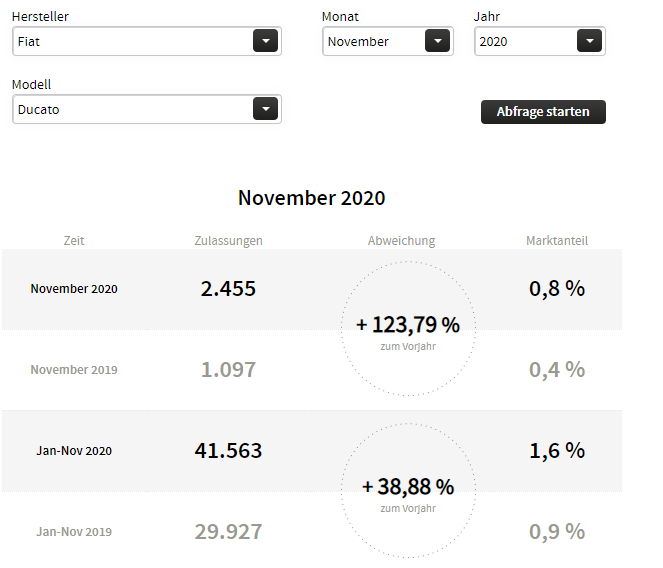The image size is (663, 568).
Task: Click the 2020 value in Jahr field
Action: coord(494,42)
